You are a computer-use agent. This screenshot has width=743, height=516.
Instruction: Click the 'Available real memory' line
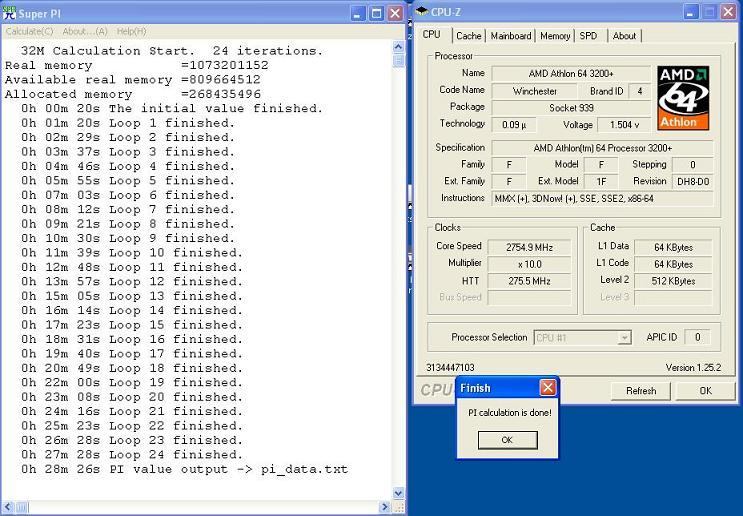[133, 79]
